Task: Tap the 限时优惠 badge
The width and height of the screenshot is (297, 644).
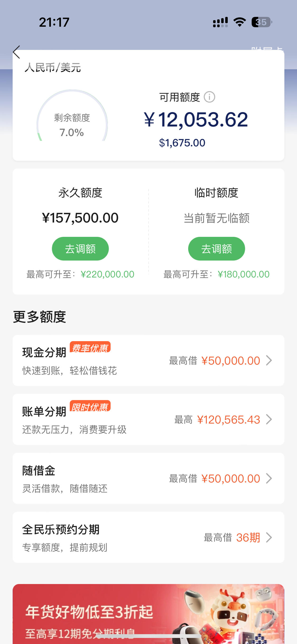Action: tap(90, 406)
